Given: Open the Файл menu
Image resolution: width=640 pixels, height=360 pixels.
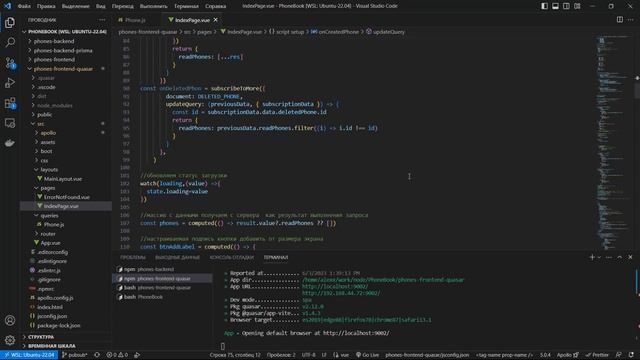Looking at the screenshot, I should click(x=24, y=6).
